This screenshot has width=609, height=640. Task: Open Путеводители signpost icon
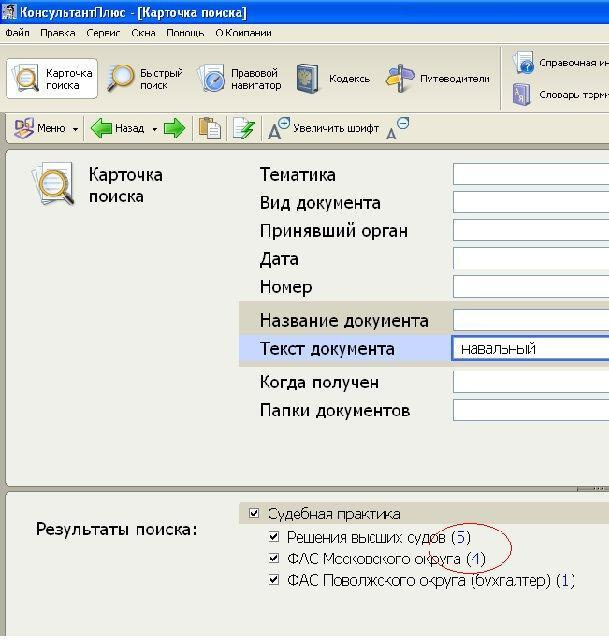[401, 79]
